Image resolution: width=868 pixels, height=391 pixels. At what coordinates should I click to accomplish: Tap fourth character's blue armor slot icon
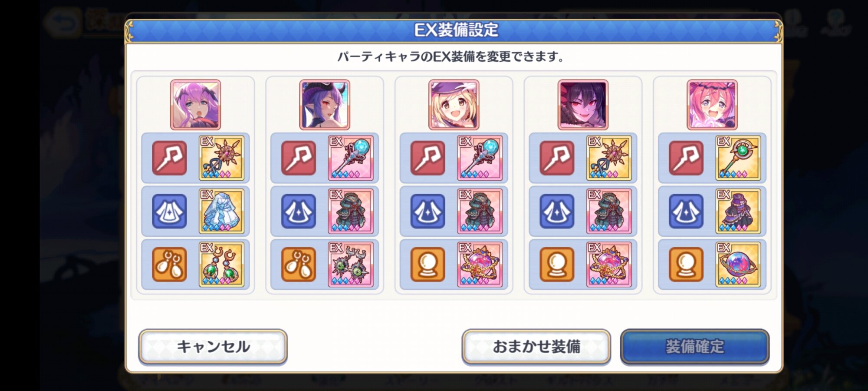point(557,211)
